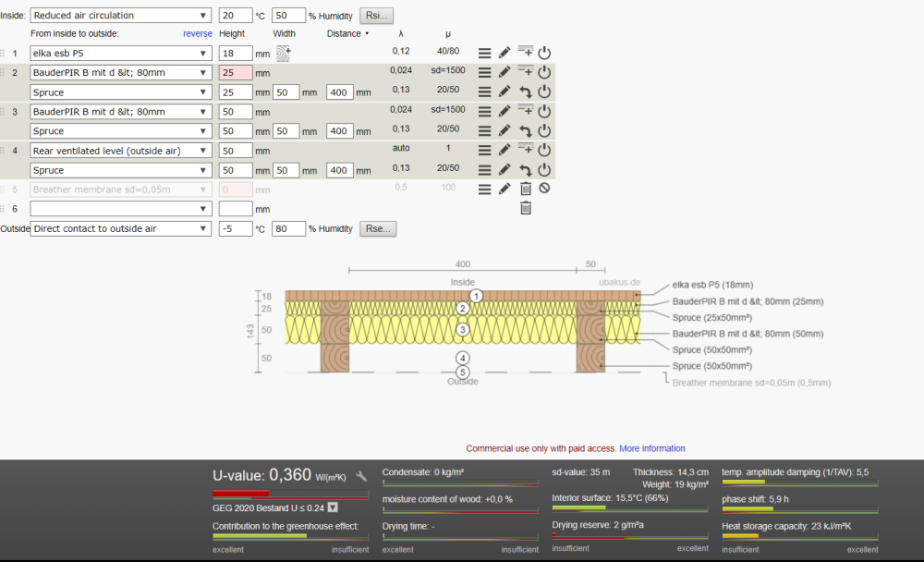Image resolution: width=924 pixels, height=562 pixels.
Task: Switch off layer 2 BauderPIR with power icon
Action: pyautogui.click(x=544, y=72)
